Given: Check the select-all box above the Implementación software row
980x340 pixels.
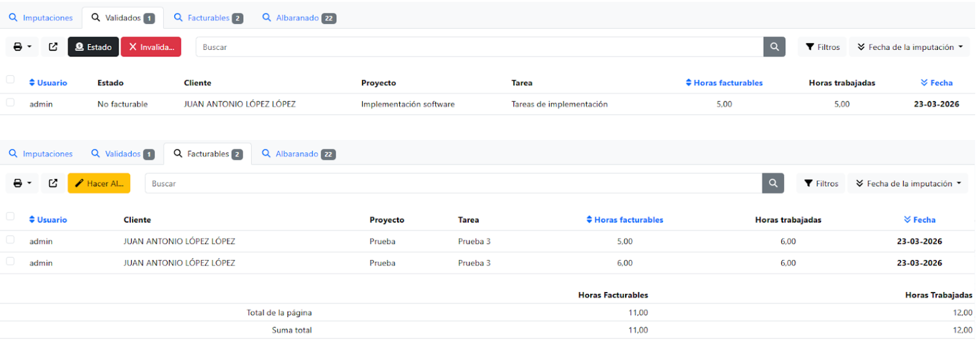Looking at the screenshot, I should pyautogui.click(x=10, y=79).
